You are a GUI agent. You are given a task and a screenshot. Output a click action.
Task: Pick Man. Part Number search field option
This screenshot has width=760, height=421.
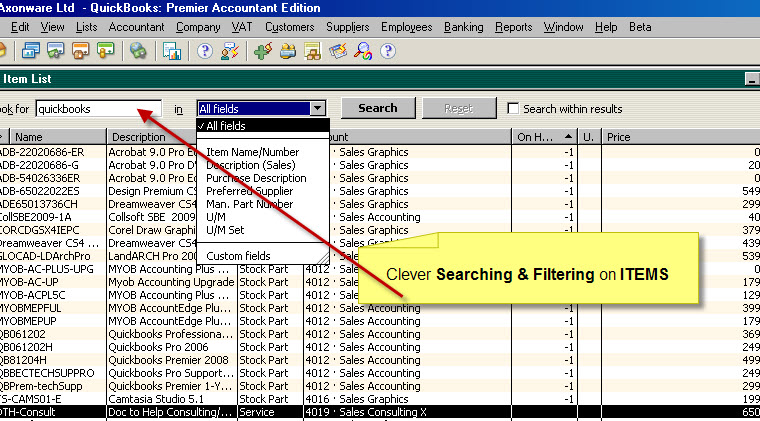(250, 204)
